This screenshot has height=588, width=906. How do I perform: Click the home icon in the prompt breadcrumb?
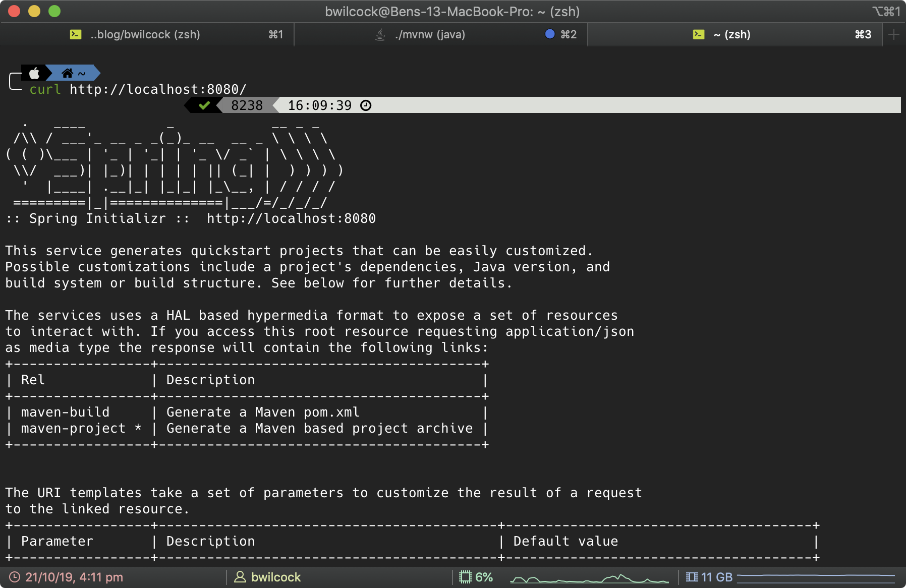click(68, 73)
